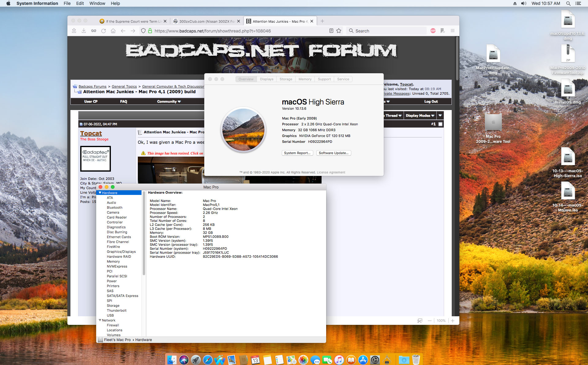Open App Store from the Dock
Viewport: 588px width, 365px height.
tap(363, 360)
